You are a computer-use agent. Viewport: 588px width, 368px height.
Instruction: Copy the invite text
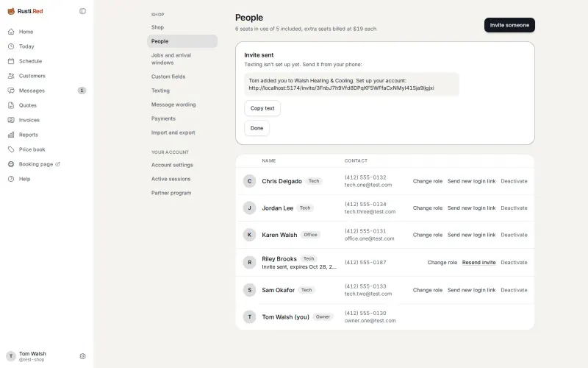coord(262,108)
